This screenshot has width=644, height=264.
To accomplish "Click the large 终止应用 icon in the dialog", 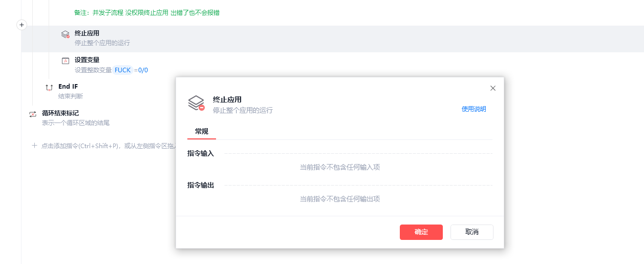I will (196, 103).
